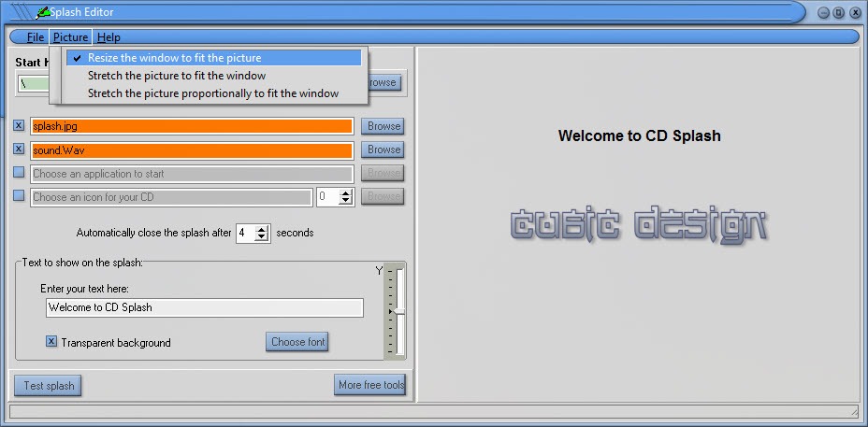868x427 pixels.
Task: Click the Test splash button
Action: click(47, 386)
